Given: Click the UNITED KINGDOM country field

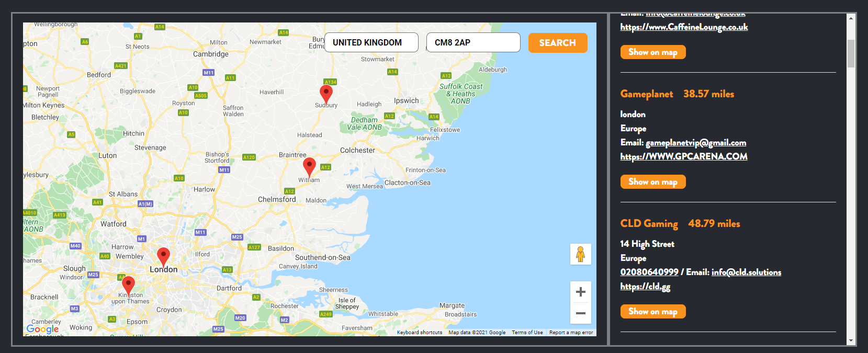Looking at the screenshot, I should pyautogui.click(x=371, y=42).
